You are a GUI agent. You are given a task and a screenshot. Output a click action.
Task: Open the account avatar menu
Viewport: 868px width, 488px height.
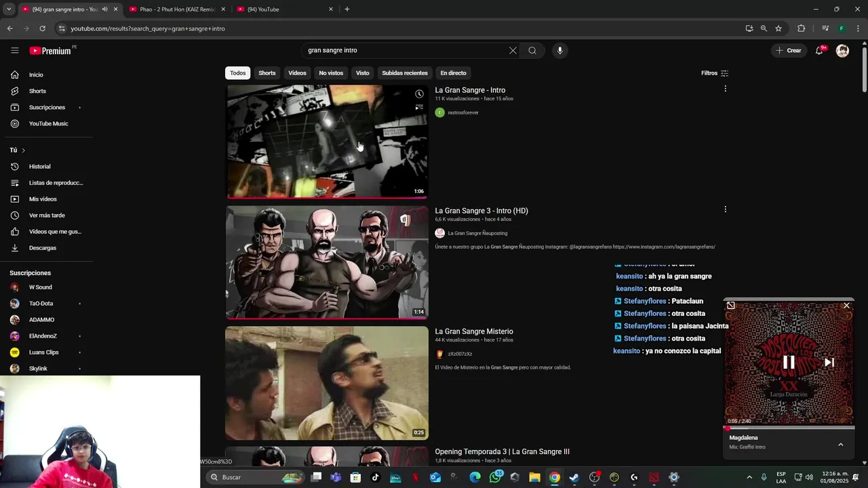(x=842, y=50)
